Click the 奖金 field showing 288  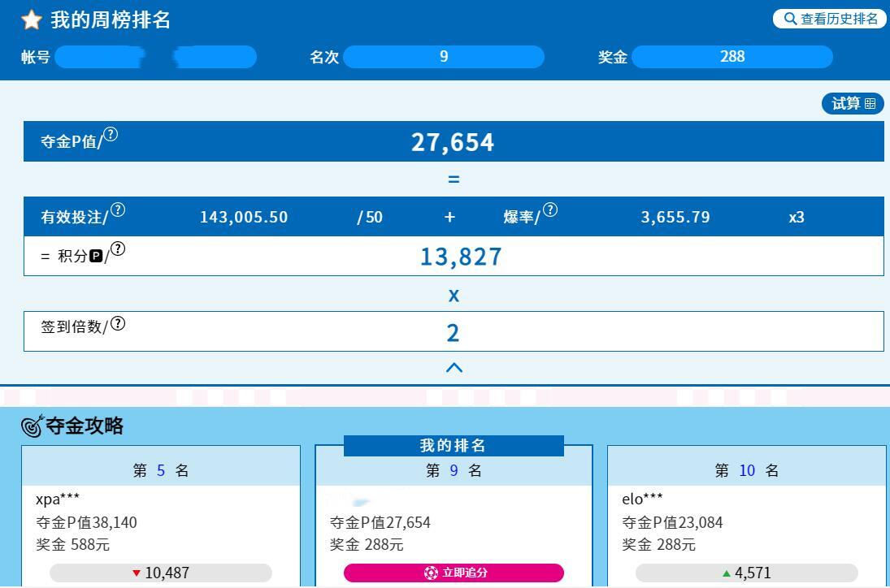click(732, 57)
